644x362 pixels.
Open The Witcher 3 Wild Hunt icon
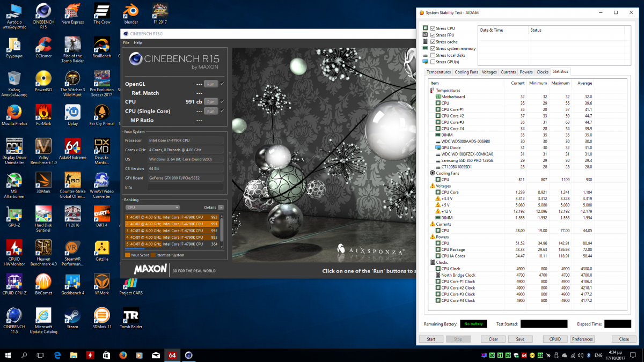point(72,84)
